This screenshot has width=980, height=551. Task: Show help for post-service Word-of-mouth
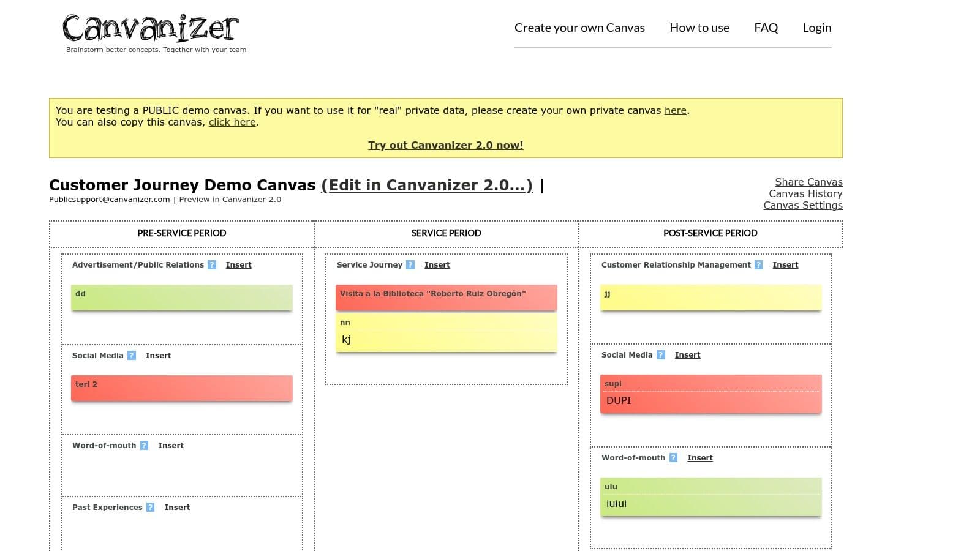click(x=673, y=458)
